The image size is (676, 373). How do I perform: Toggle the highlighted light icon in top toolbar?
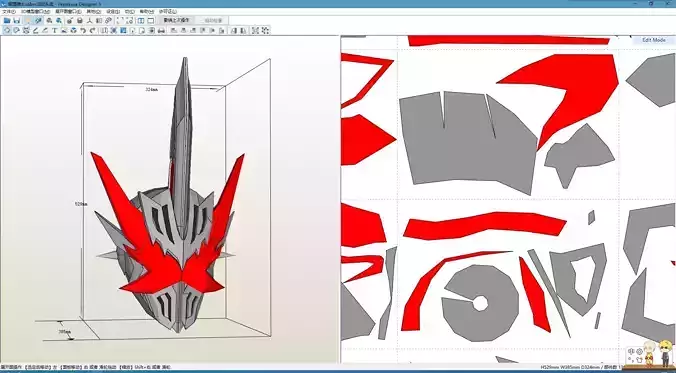28,21
